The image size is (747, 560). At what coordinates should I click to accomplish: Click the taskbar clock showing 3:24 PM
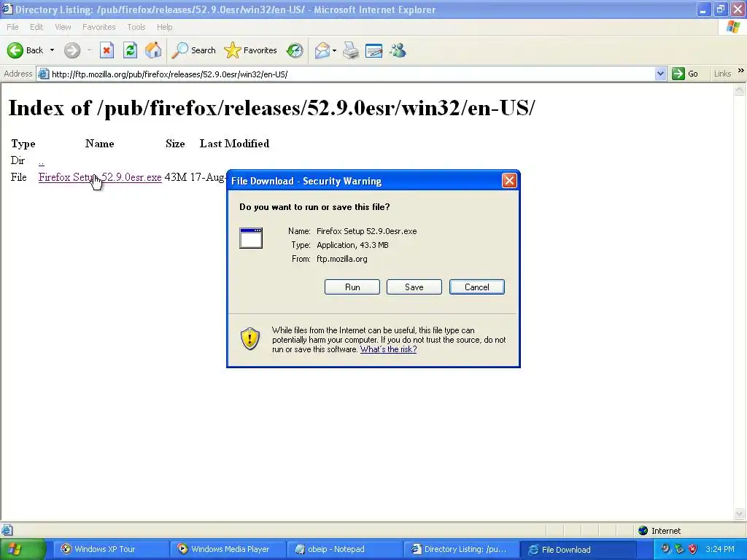[x=720, y=549]
